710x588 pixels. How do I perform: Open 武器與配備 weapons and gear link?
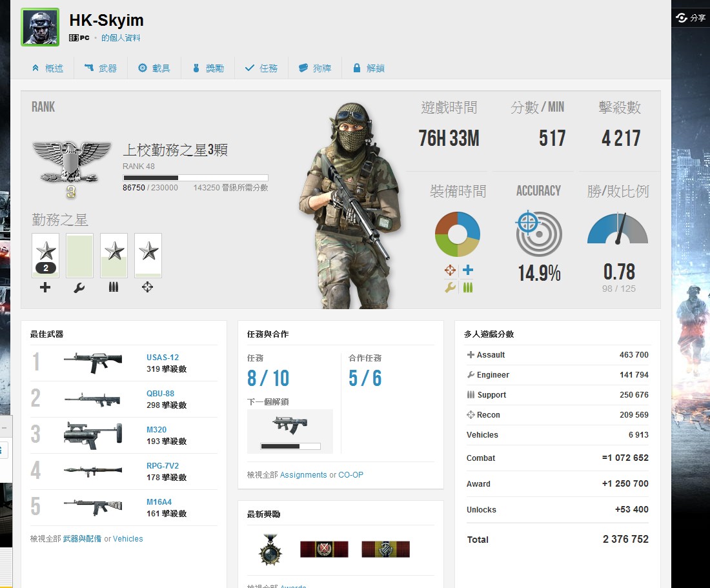(x=82, y=539)
